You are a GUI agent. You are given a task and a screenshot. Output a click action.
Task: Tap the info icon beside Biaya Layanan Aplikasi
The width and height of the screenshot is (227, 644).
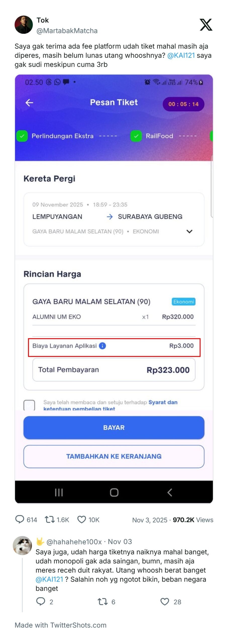(103, 346)
